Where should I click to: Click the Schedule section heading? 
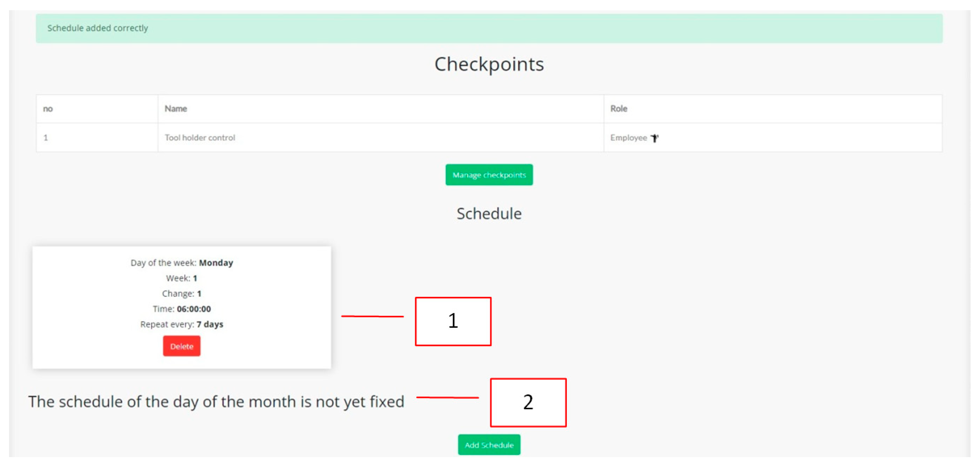pyautogui.click(x=489, y=213)
